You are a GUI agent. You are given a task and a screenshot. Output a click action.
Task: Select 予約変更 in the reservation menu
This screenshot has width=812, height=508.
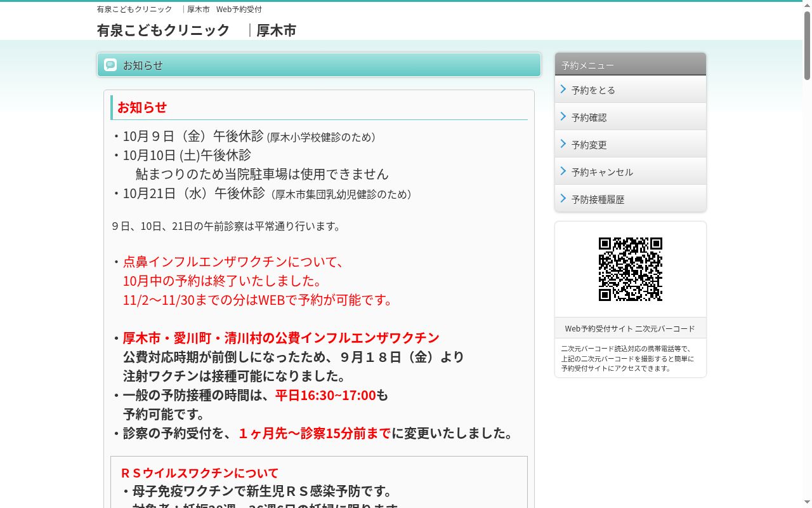pyautogui.click(x=631, y=144)
